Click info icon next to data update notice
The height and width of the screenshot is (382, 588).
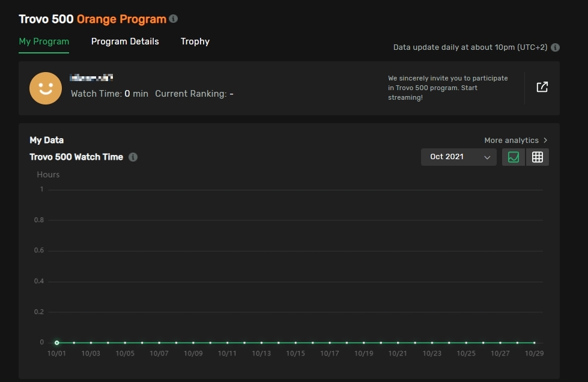tap(556, 47)
